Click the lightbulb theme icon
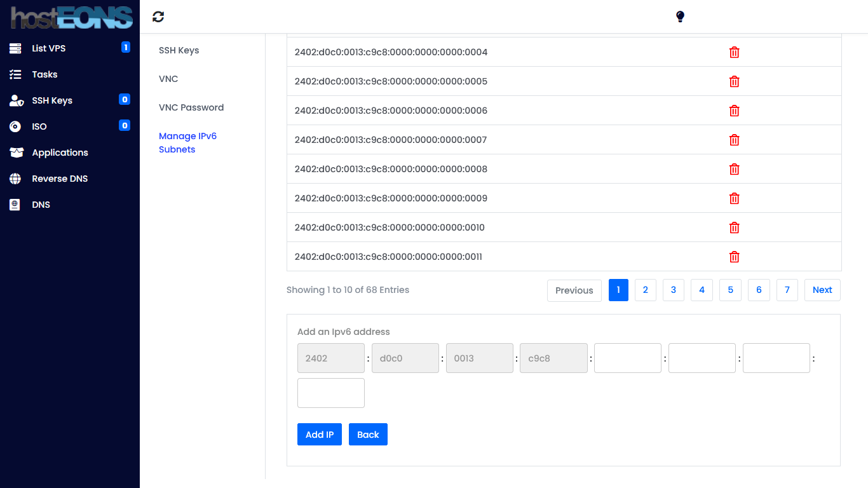Viewport: 868px width, 488px height. tap(680, 17)
